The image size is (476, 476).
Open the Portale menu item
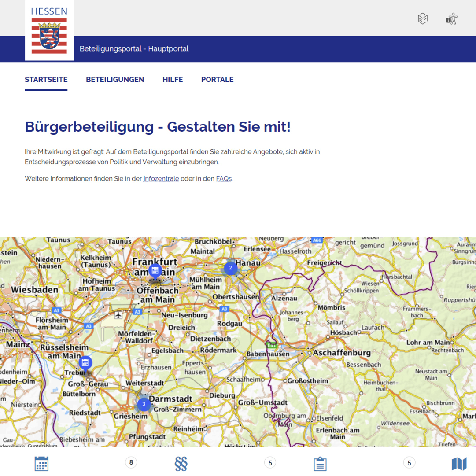point(218,80)
